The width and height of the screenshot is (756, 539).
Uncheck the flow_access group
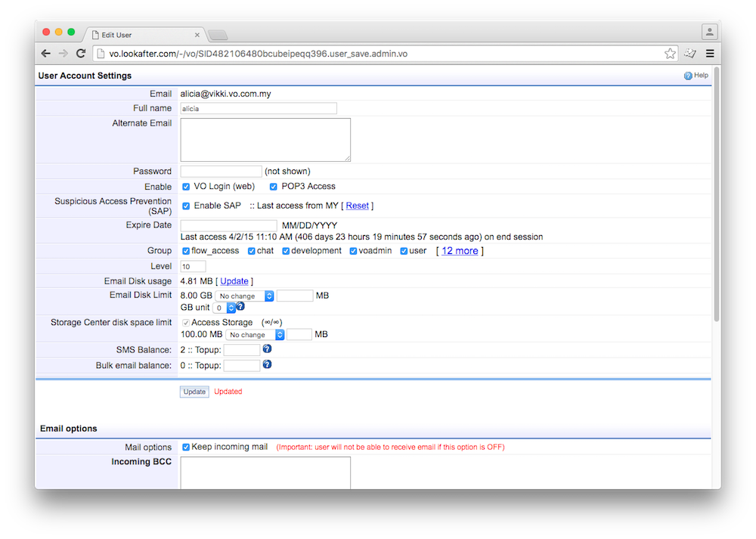click(x=186, y=251)
